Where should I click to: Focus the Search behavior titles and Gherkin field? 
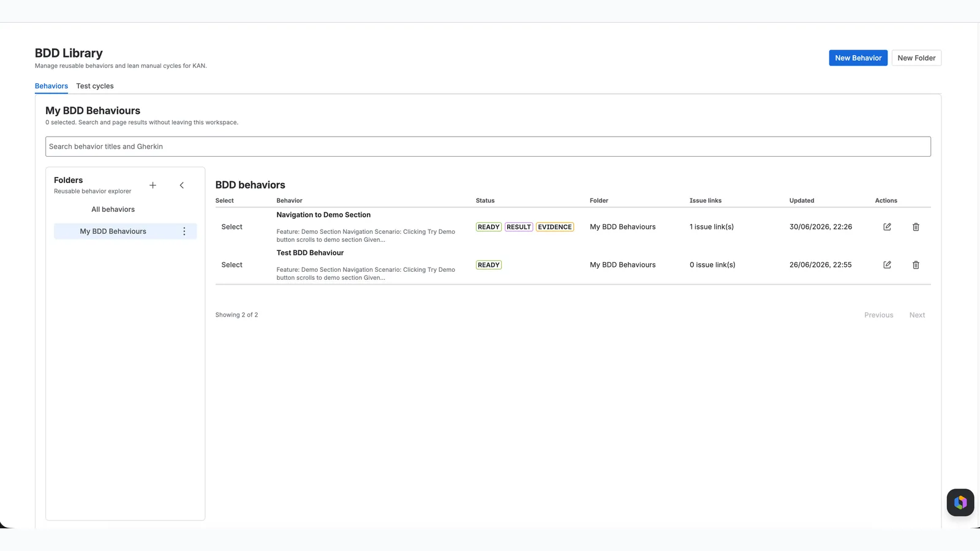(x=488, y=146)
